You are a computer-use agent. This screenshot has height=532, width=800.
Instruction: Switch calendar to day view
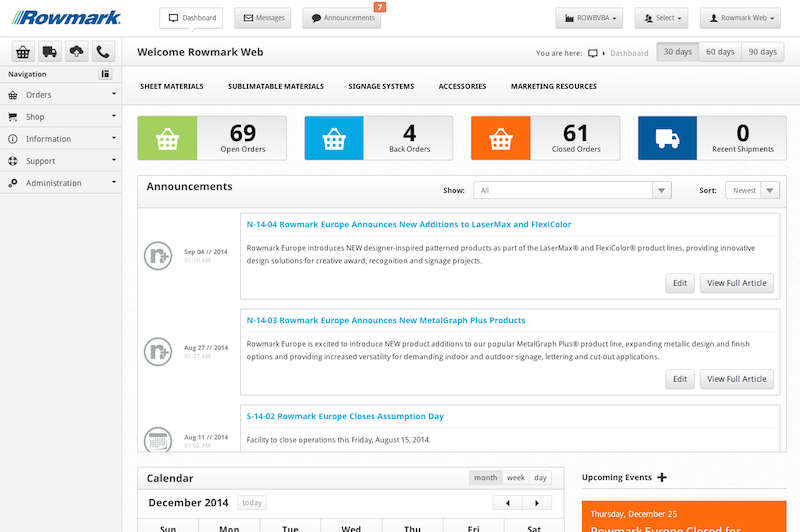(540, 477)
